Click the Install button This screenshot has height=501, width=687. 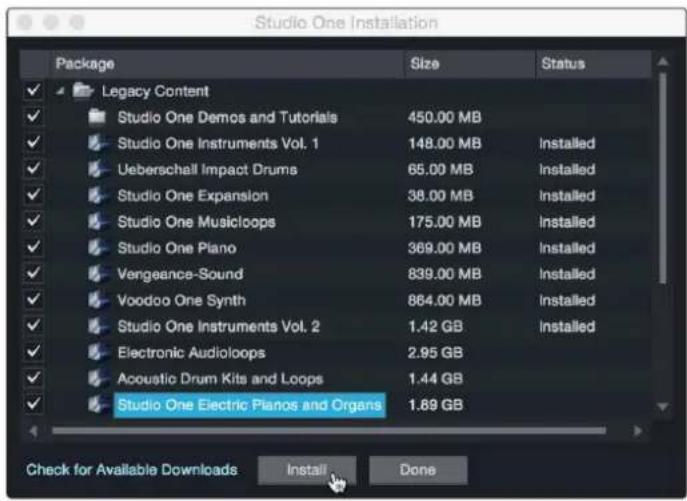tap(307, 470)
